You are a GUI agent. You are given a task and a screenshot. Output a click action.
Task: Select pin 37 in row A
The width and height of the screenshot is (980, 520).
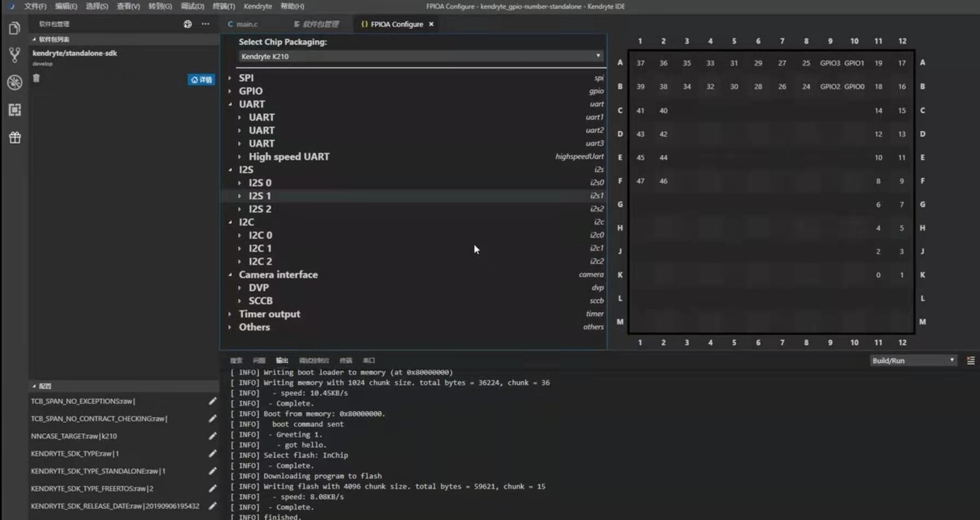click(640, 63)
